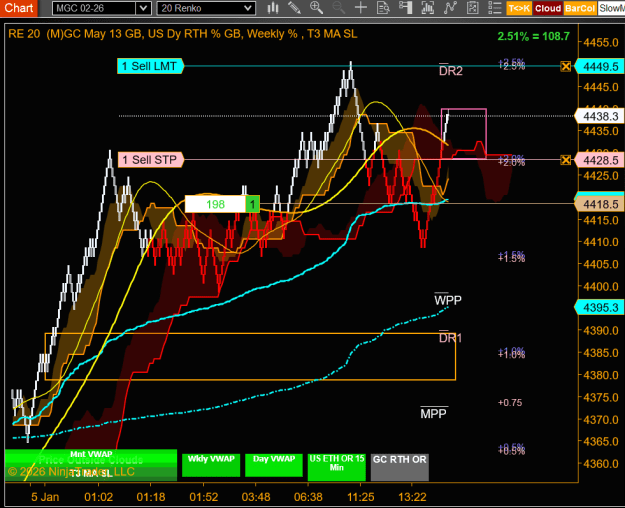
Task: Click the DR2 level label
Action: (450, 70)
